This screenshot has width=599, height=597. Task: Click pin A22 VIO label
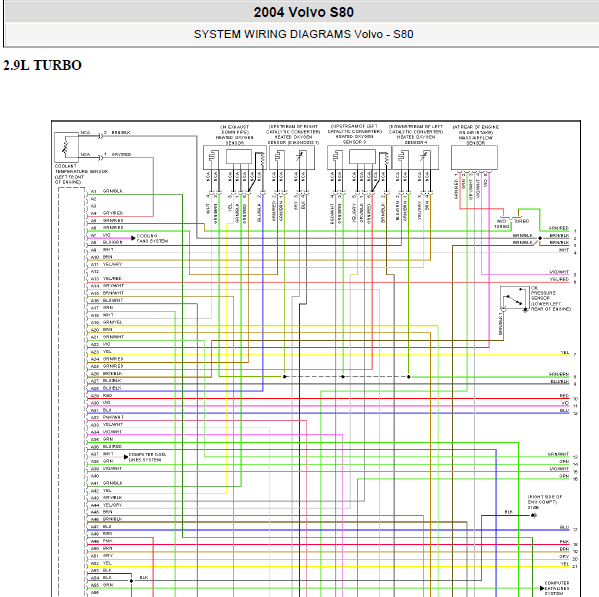tap(100, 345)
